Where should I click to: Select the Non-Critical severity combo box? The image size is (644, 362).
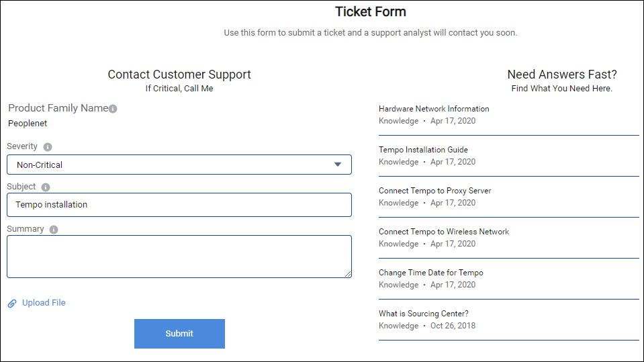tap(179, 165)
